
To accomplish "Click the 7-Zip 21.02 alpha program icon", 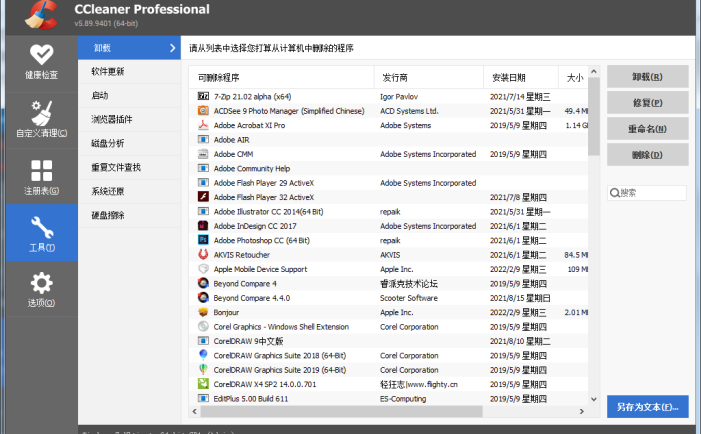I will click(x=203, y=97).
